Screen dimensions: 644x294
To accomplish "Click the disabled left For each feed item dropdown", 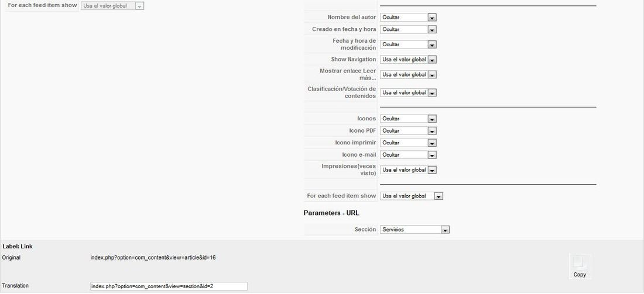I will point(112,6).
